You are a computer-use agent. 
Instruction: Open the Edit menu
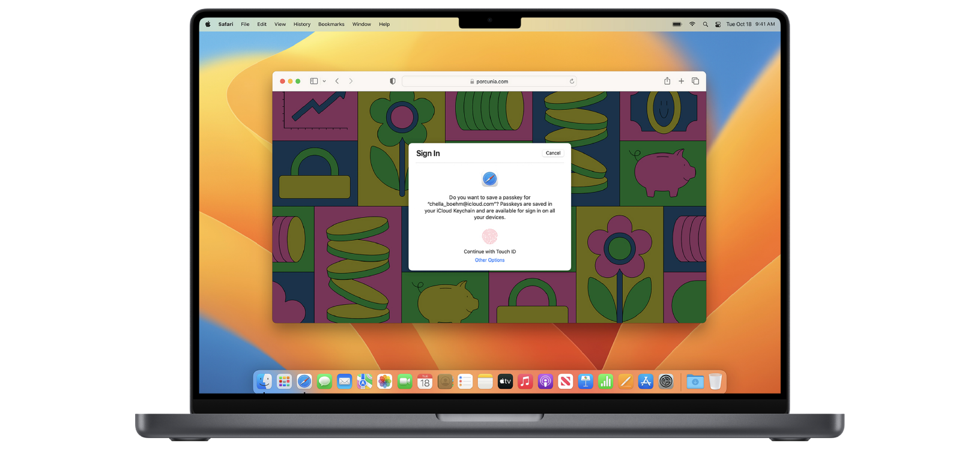[x=262, y=25]
